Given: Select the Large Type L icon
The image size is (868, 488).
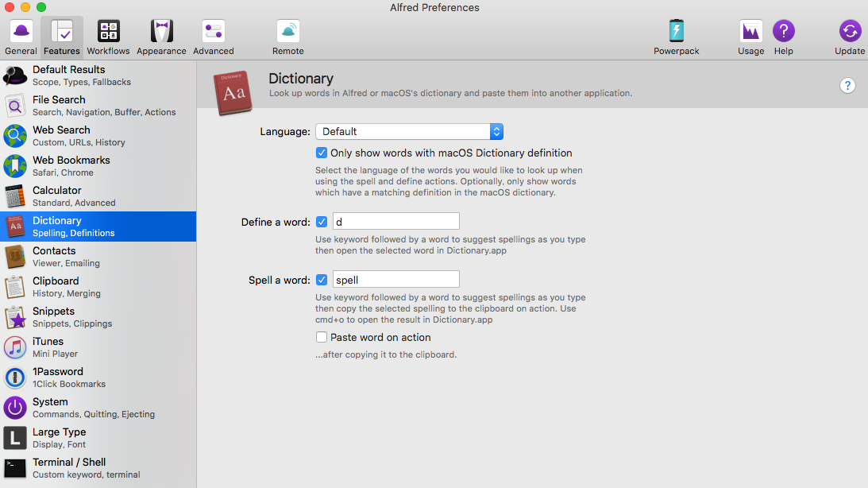Looking at the screenshot, I should 15,438.
